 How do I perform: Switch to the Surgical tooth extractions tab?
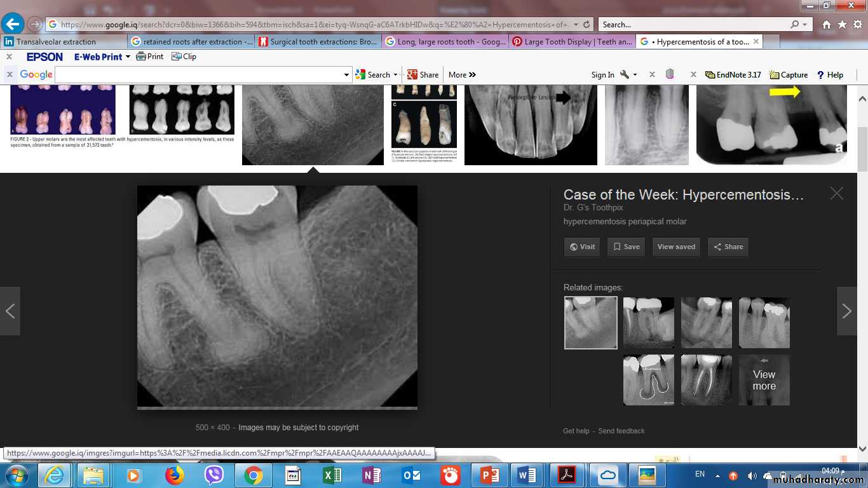[x=318, y=42]
